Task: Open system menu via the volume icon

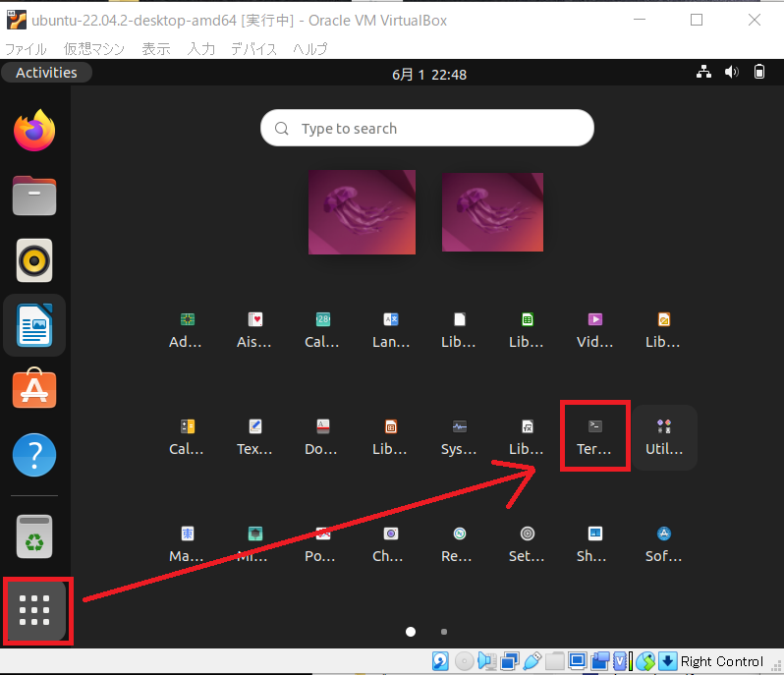Action: tap(731, 72)
